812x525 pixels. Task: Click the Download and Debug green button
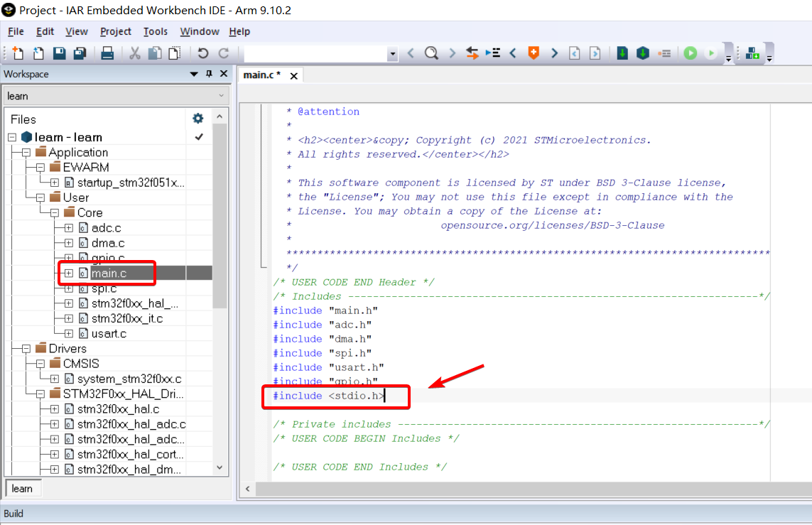click(x=690, y=53)
